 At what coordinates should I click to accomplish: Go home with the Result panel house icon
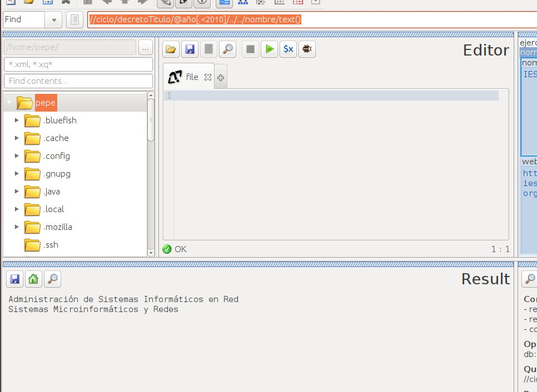click(x=33, y=279)
